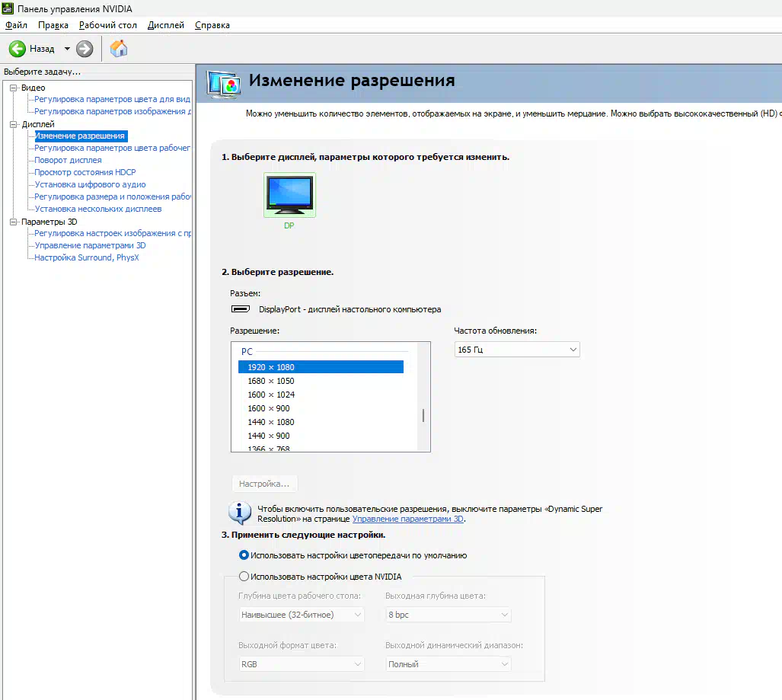The height and width of the screenshot is (700, 782).
Task: Open 'Регулировка размера и положения' desktop task
Action: coord(112,197)
